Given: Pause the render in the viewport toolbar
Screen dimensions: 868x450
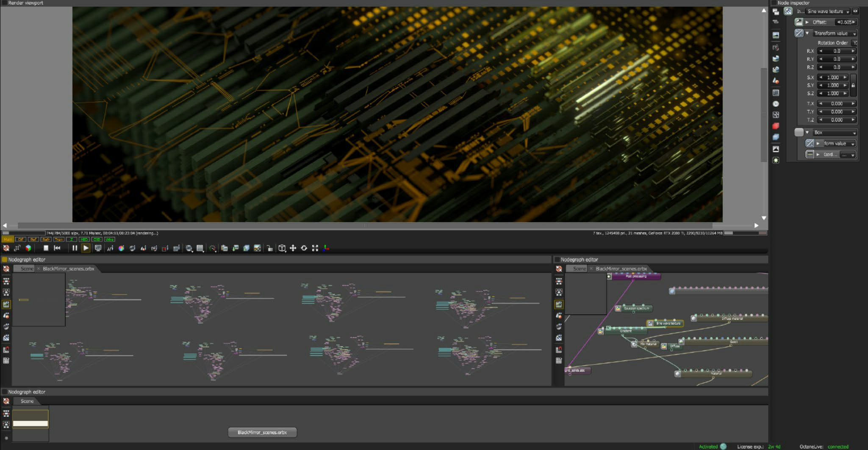Looking at the screenshot, I should tap(75, 248).
